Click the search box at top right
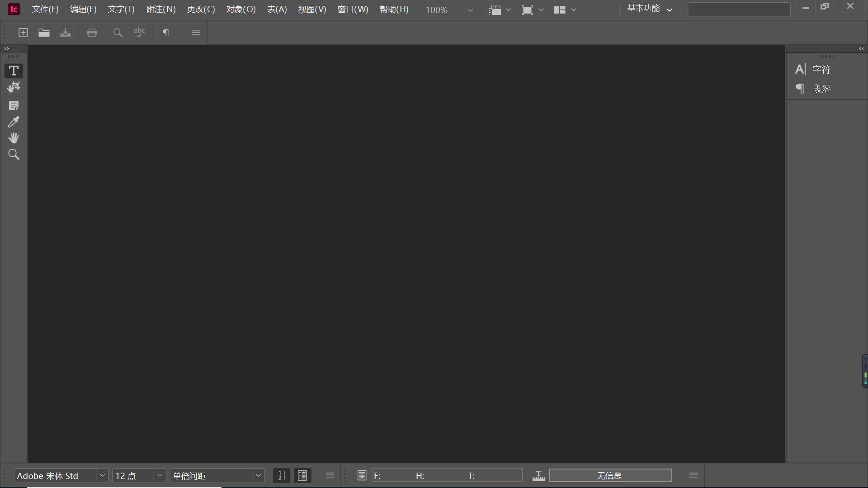Viewport: 868px width, 488px height. point(739,9)
